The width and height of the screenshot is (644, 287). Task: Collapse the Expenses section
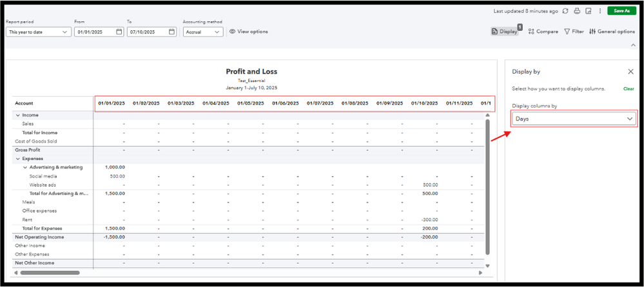click(18, 158)
